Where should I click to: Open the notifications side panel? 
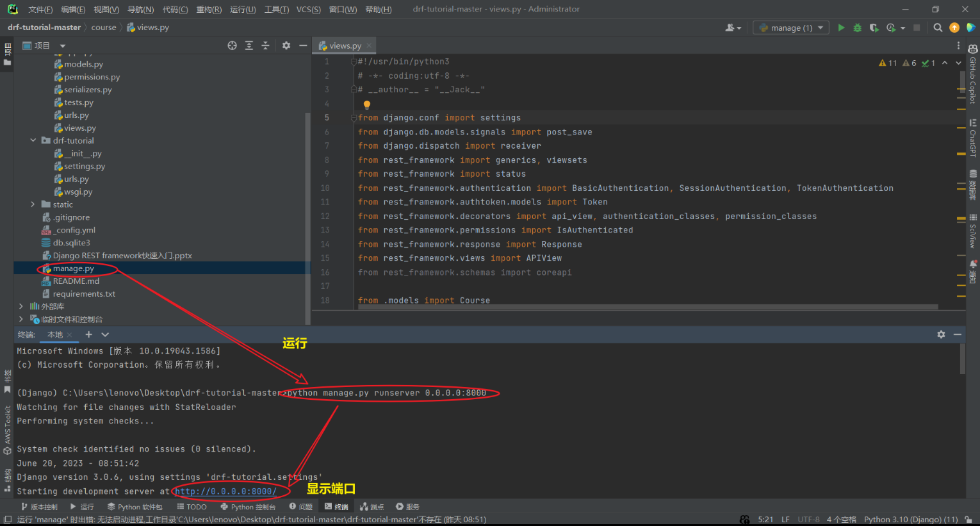pos(972,272)
